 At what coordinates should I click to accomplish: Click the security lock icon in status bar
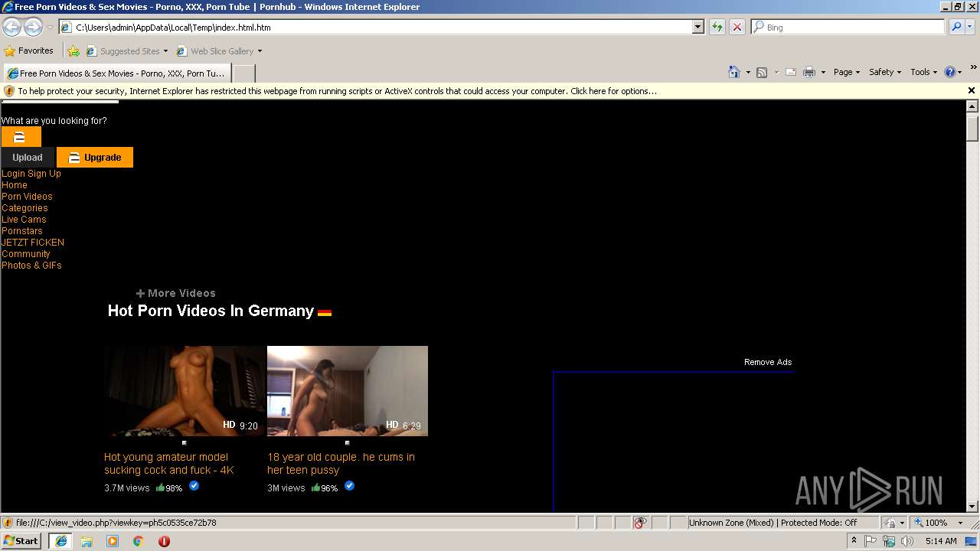[x=890, y=523]
